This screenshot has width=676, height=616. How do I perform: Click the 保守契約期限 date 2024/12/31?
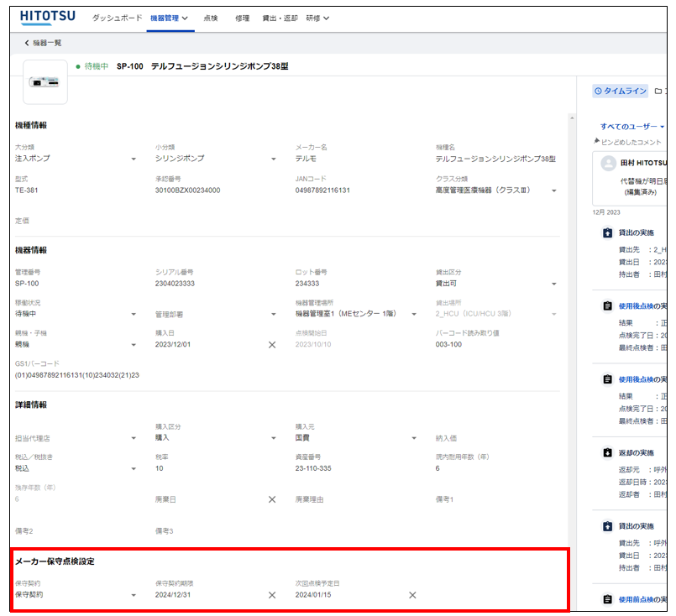[x=210, y=595]
